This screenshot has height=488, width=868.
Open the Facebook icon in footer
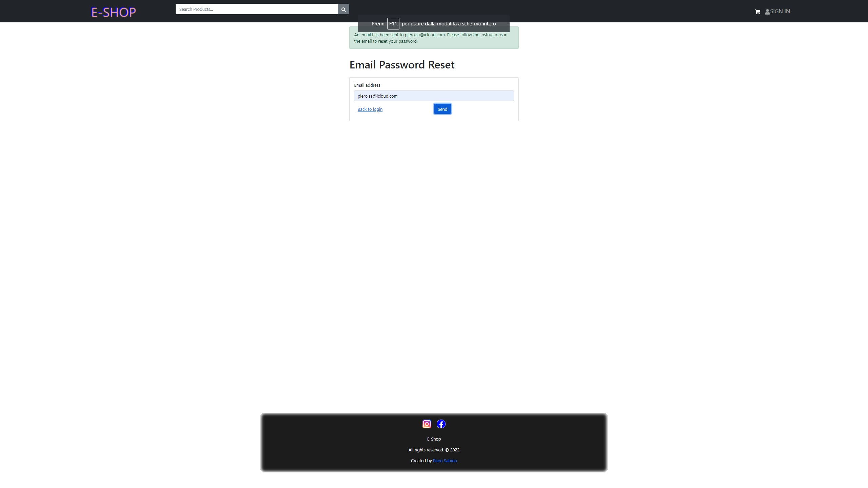point(441,424)
